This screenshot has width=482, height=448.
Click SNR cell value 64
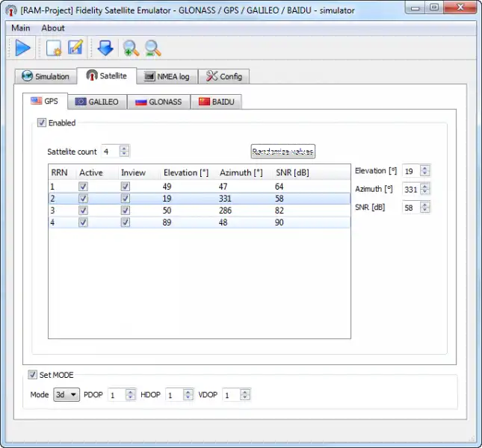(x=279, y=187)
